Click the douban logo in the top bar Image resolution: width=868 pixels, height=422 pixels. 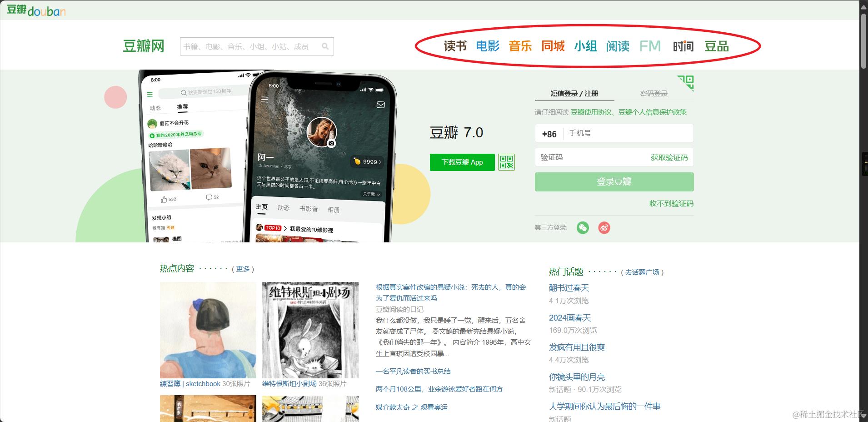36,10
